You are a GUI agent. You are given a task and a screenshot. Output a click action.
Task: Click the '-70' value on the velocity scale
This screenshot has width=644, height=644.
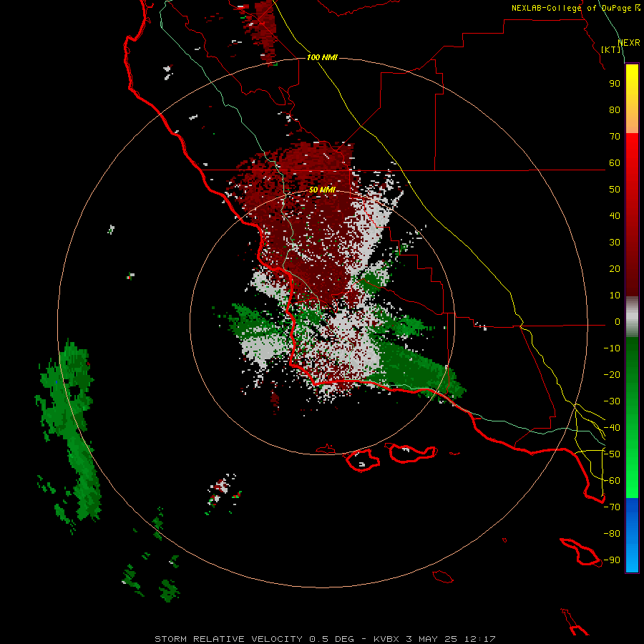[x=612, y=507]
